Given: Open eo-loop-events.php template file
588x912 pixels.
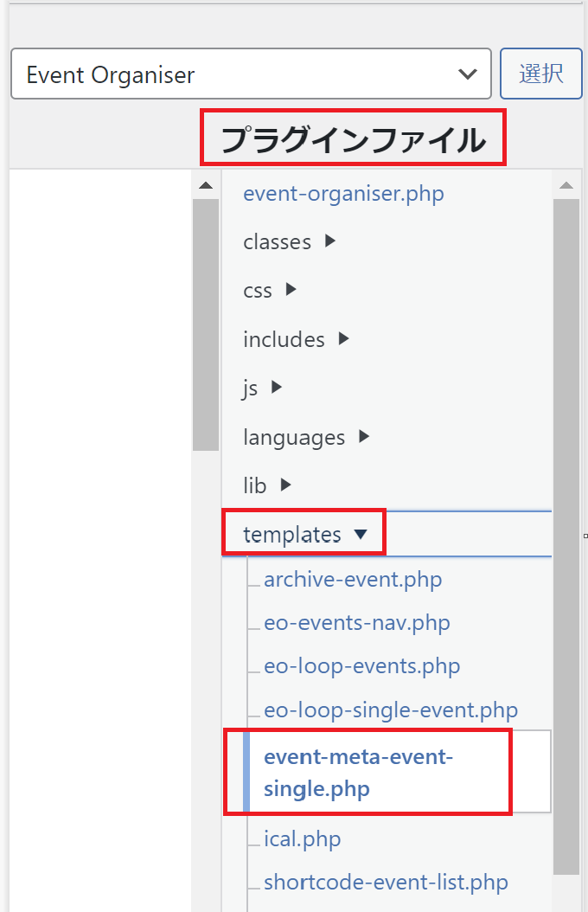Looking at the screenshot, I should 362,666.
